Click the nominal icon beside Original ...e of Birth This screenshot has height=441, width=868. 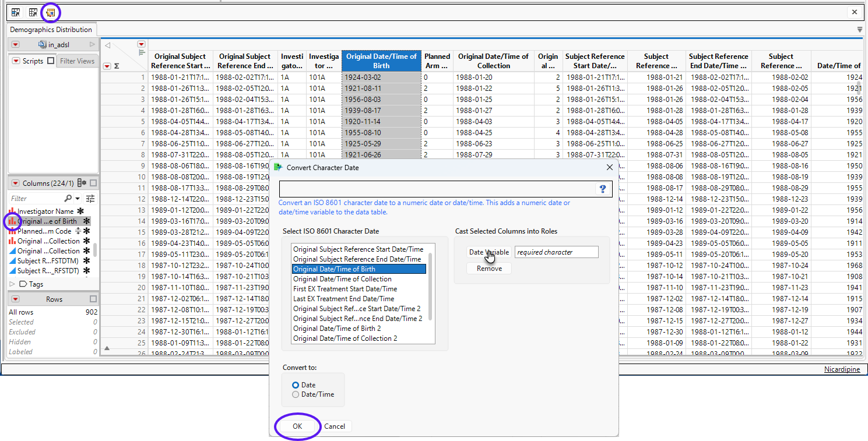click(12, 221)
